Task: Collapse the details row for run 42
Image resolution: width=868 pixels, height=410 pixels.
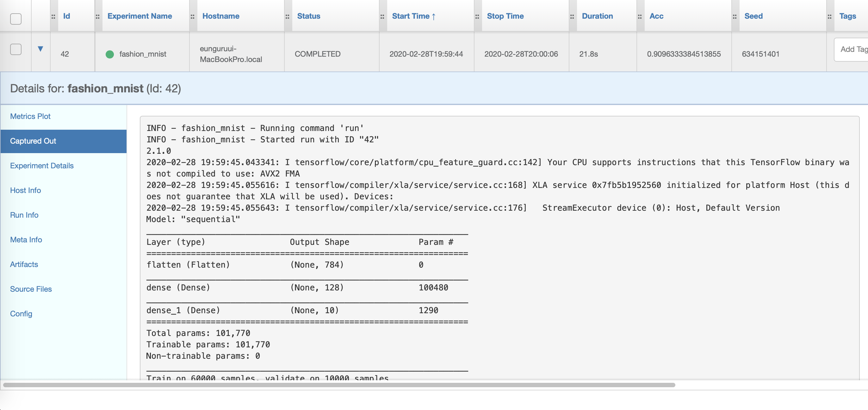Action: [40, 49]
